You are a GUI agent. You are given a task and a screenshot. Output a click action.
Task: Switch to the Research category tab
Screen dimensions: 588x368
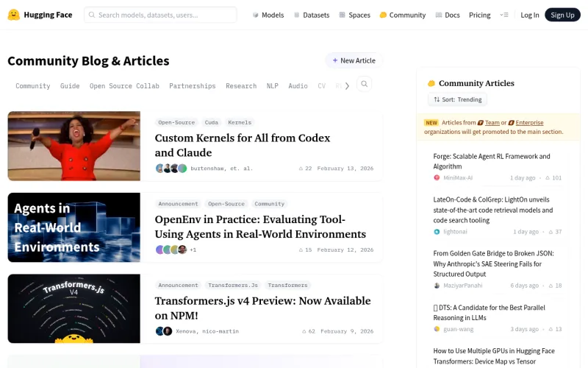pyautogui.click(x=241, y=86)
